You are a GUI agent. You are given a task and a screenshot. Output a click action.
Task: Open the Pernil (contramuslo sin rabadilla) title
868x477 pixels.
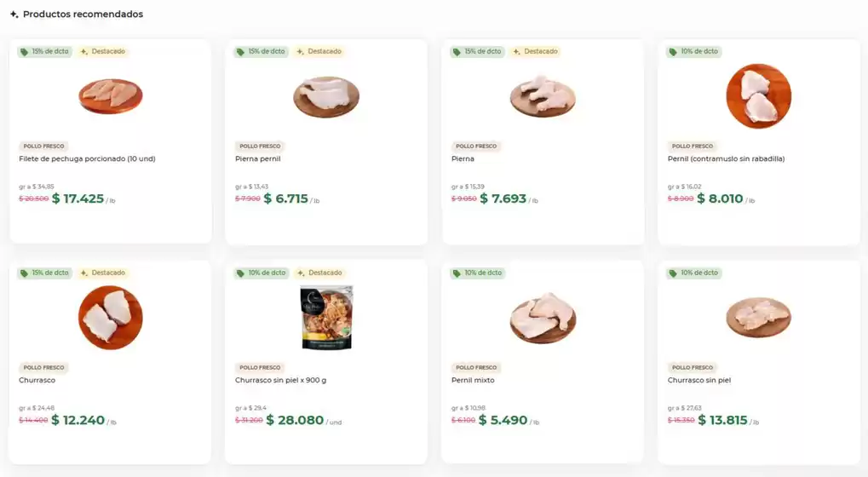coord(726,158)
